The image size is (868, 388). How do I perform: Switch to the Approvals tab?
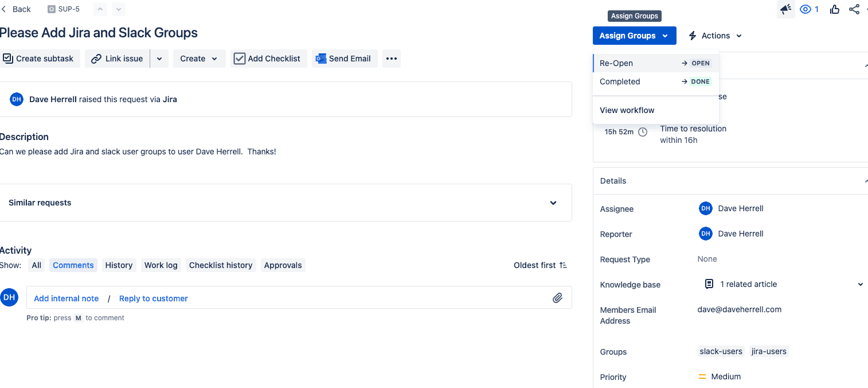[x=283, y=265]
